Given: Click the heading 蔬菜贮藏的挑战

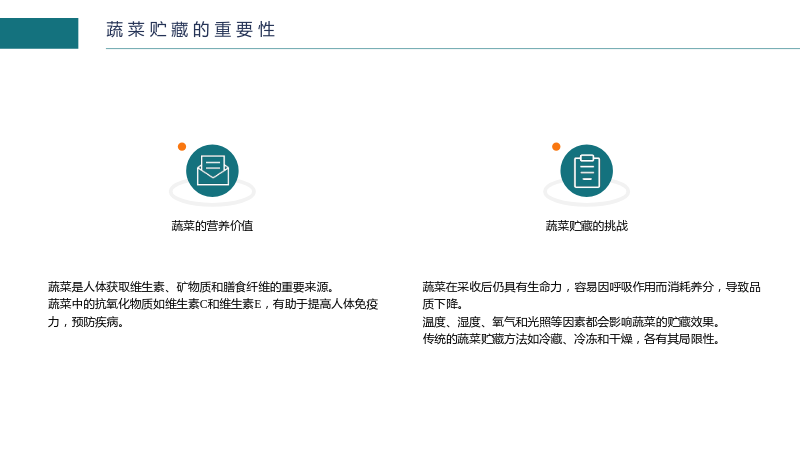Looking at the screenshot, I should pyautogui.click(x=587, y=226).
